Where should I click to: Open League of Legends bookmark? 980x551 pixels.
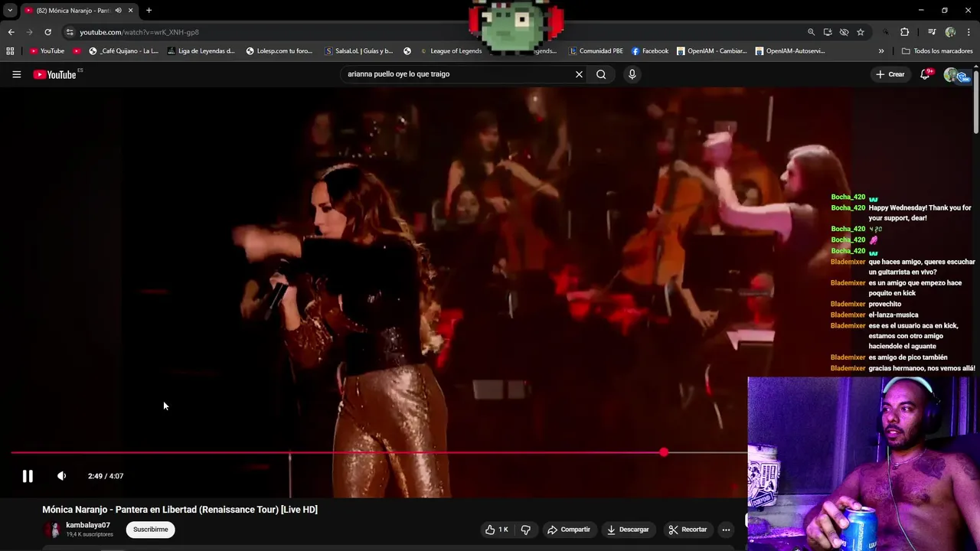(451, 51)
